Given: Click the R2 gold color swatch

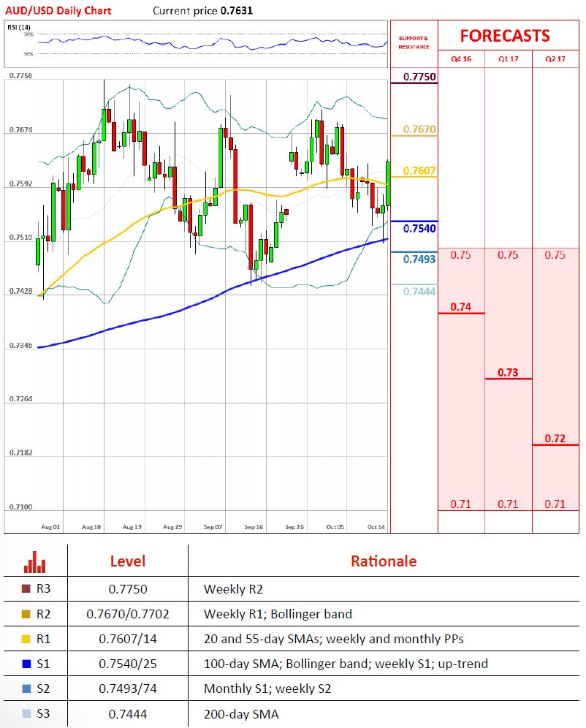Looking at the screenshot, I should point(27,614).
